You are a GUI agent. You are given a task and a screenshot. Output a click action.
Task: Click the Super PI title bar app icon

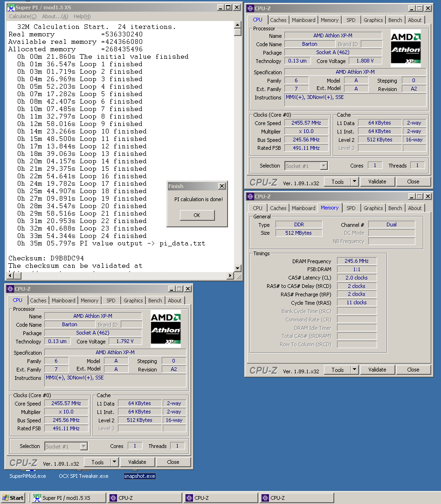pos(11,7)
